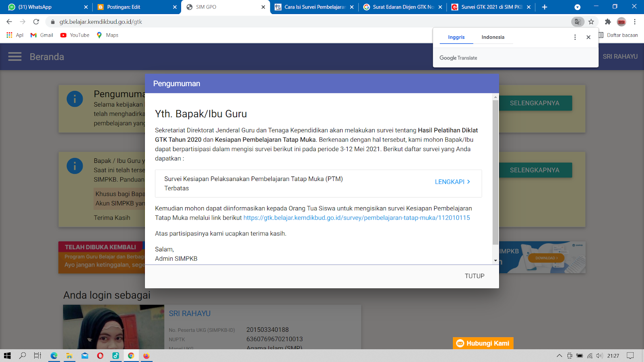Click the SRI RAHAYU name in header
The width and height of the screenshot is (644, 362).
620,57
